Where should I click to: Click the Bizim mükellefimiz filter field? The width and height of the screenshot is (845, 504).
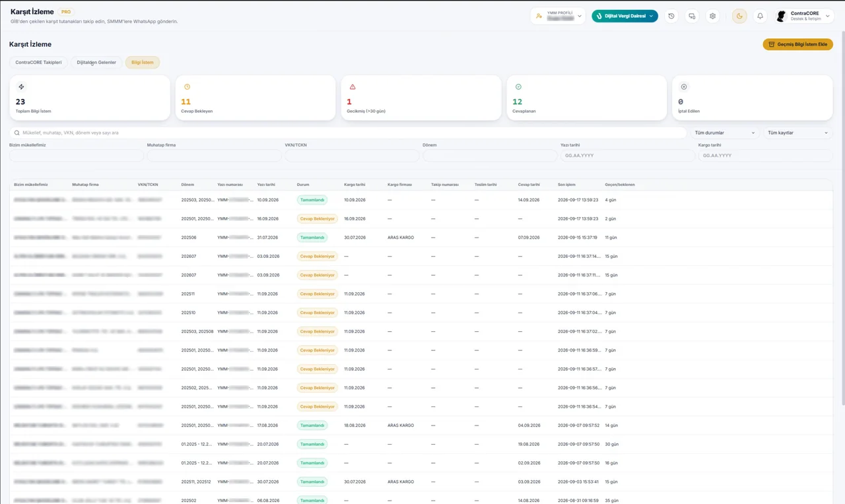(77, 156)
